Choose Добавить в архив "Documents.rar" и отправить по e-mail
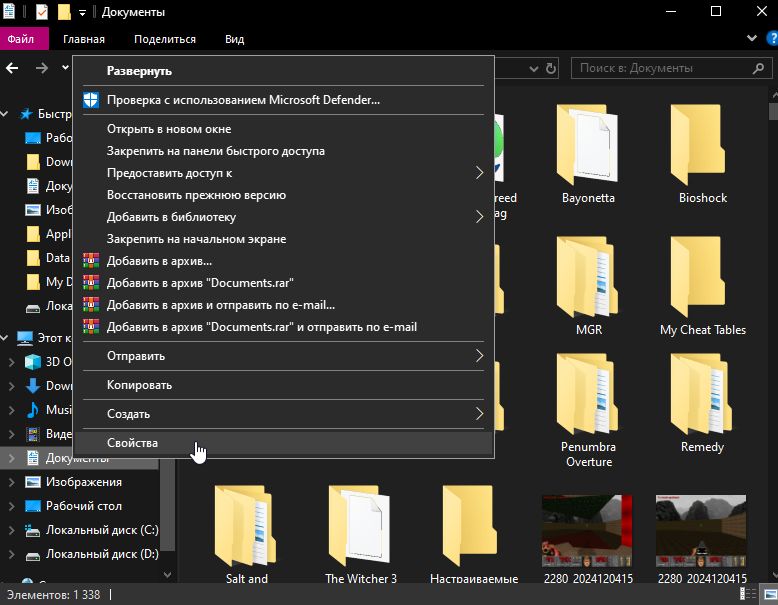This screenshot has height=605, width=778. pyautogui.click(x=283, y=327)
